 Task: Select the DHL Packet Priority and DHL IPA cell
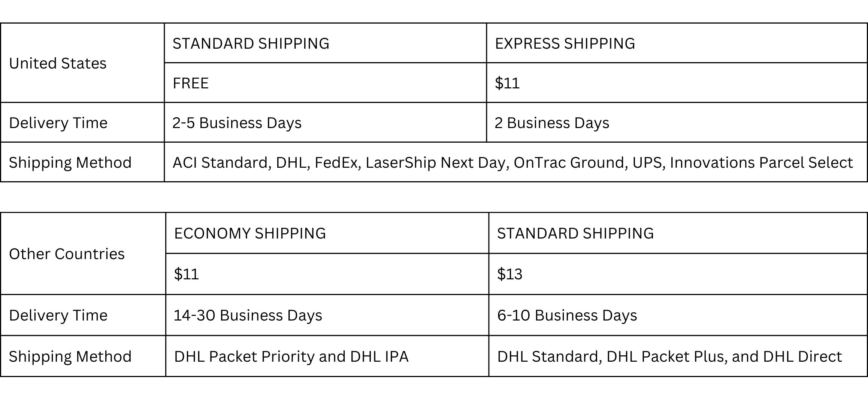[x=291, y=356]
